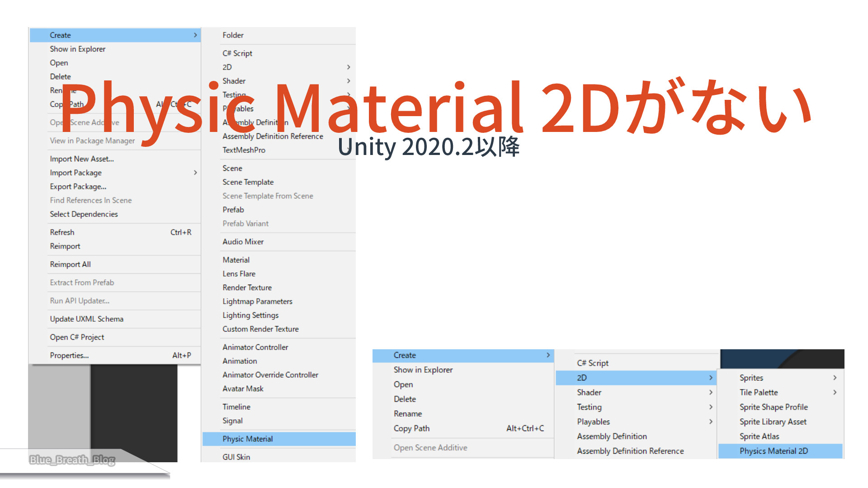Viewport: 868px width, 488px height.
Task: Create a Custom Render Texture
Action: tap(261, 329)
